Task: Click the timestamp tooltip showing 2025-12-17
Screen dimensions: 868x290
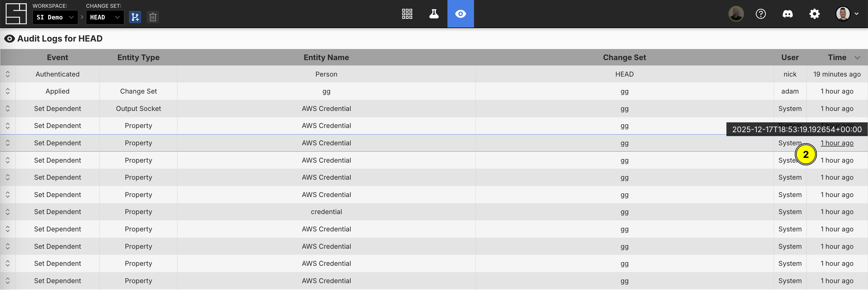Action: [x=797, y=129]
